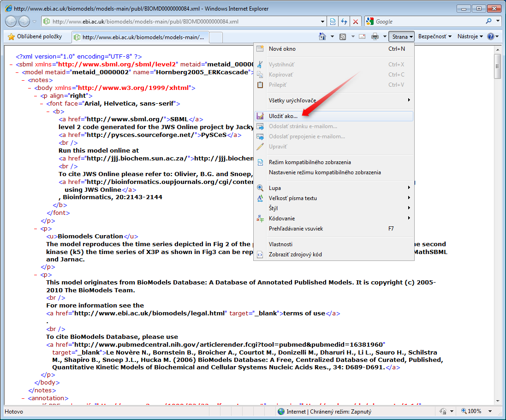Choose Zobraziť zdrojový kód menu item
This screenshot has width=506, height=420.
click(x=333, y=254)
